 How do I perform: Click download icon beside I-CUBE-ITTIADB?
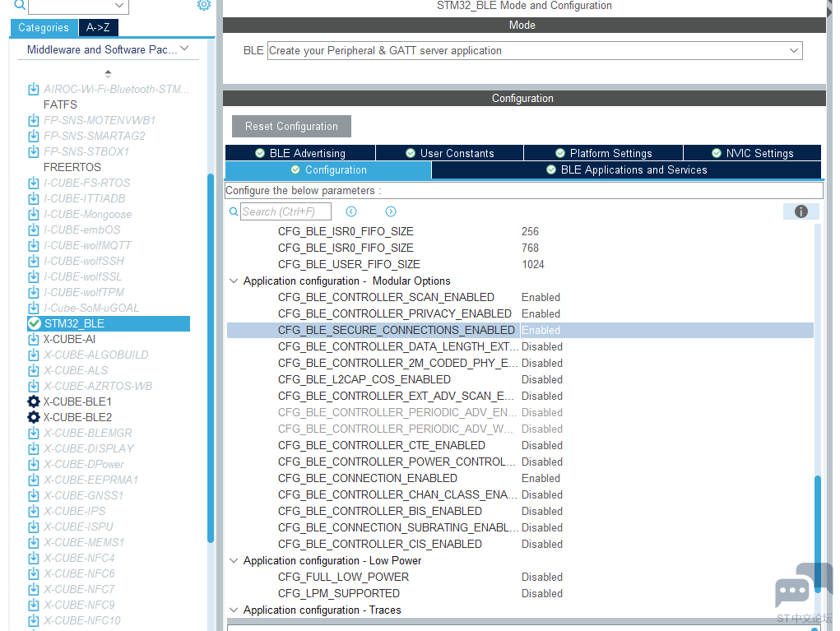(33, 198)
